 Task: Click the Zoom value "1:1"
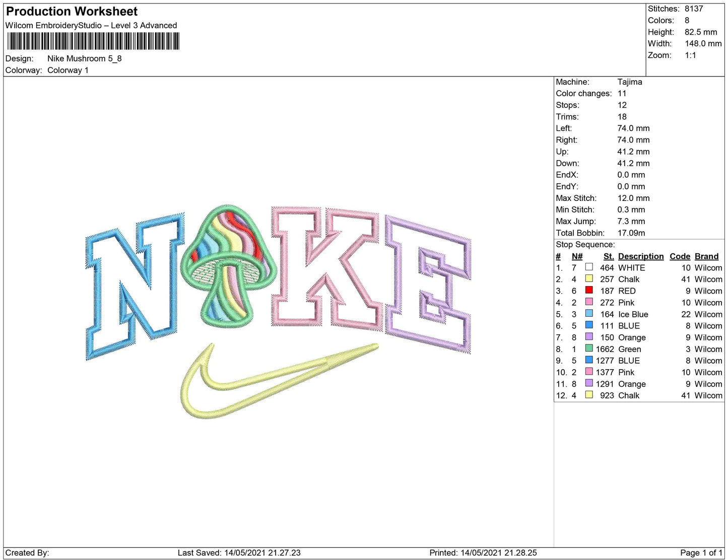coord(690,55)
